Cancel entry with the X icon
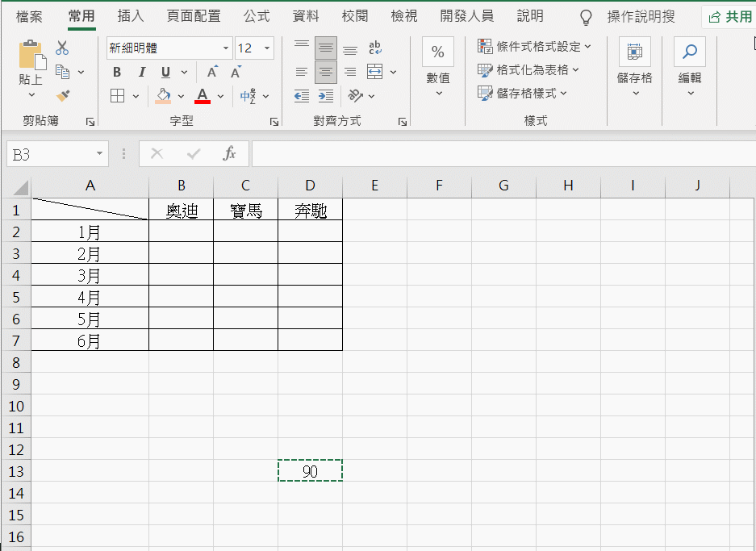 [157, 154]
